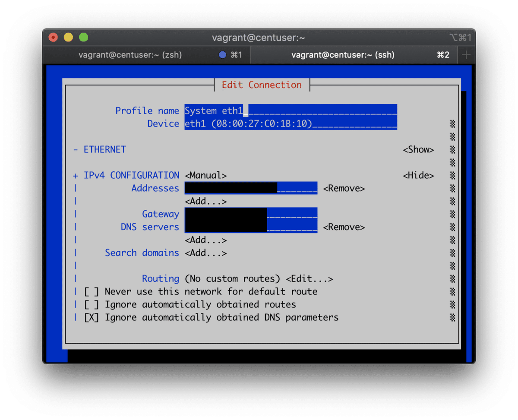Click the DNS servers input field

[x=251, y=227]
